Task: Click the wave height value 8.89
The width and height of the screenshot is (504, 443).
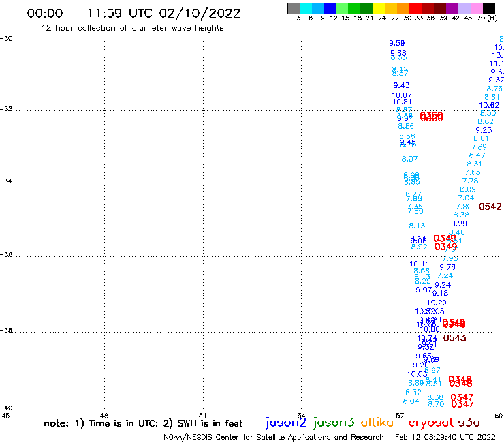Action: click(416, 383)
